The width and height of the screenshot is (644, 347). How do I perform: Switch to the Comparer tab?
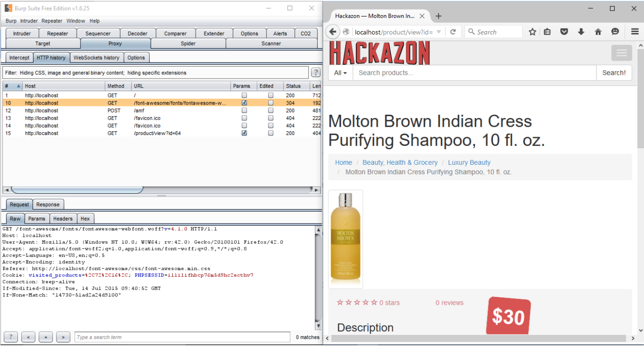[175, 34]
